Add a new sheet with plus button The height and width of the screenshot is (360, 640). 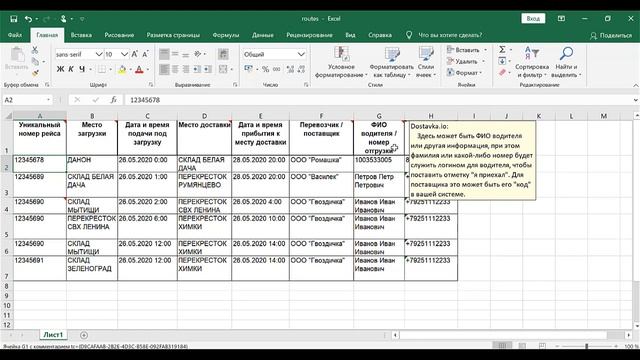(84, 335)
